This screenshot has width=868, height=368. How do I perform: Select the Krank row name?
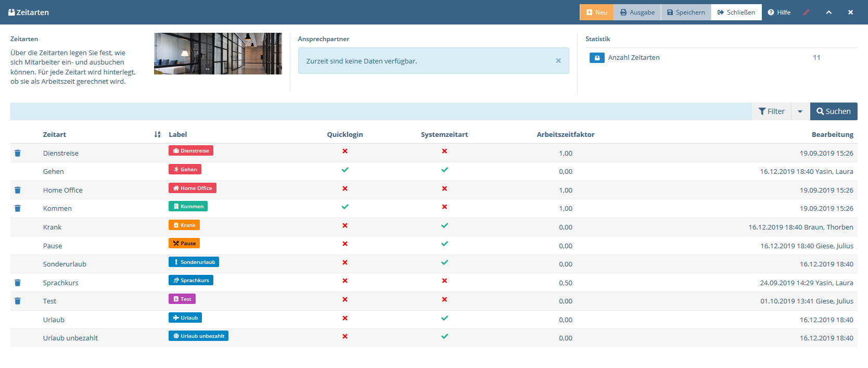(x=52, y=227)
